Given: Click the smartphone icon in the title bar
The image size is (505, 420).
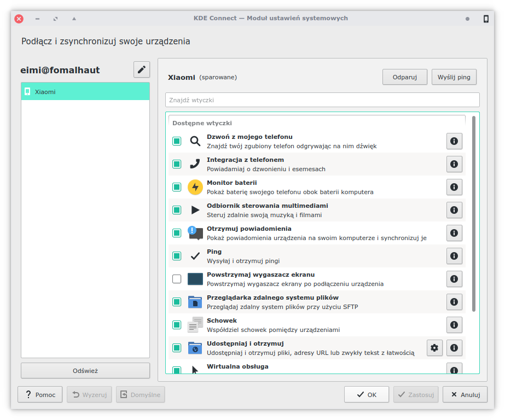Looking at the screenshot, I should (485, 19).
